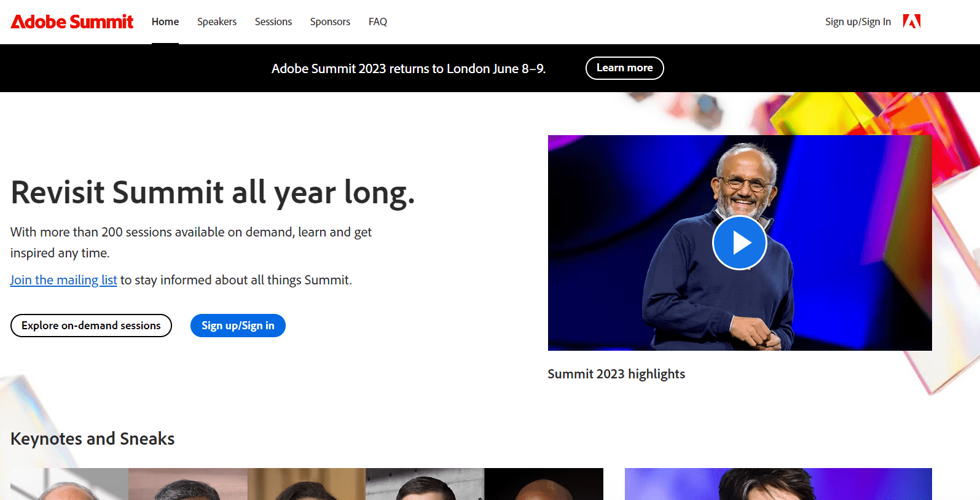
Task: Click Explore on-demand sessions button
Action: (91, 326)
